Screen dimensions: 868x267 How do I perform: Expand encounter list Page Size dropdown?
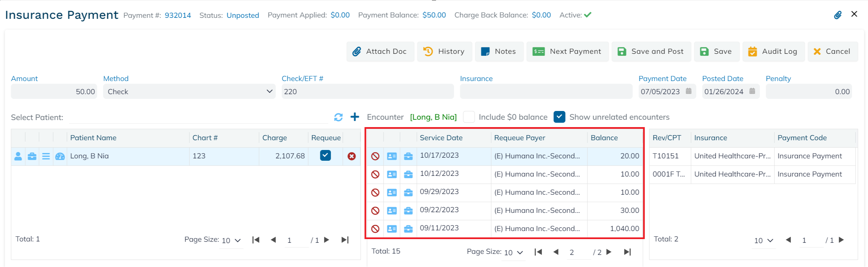pyautogui.click(x=513, y=253)
